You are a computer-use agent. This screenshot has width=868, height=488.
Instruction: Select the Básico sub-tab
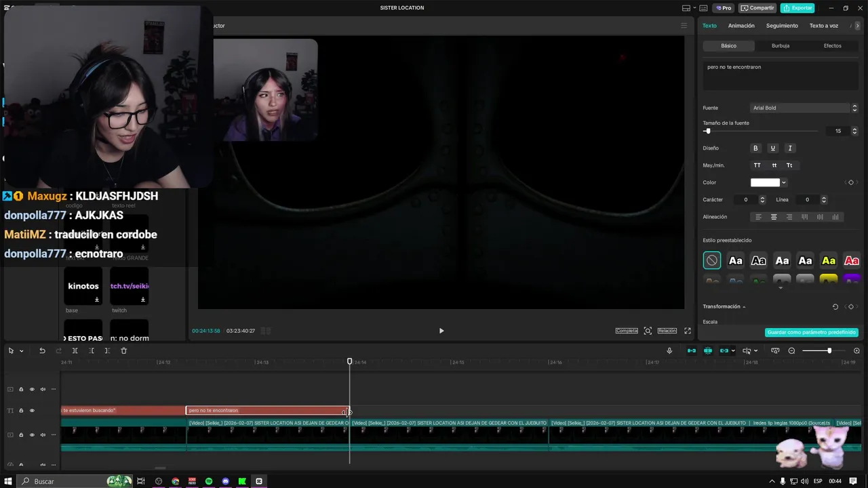(x=729, y=45)
